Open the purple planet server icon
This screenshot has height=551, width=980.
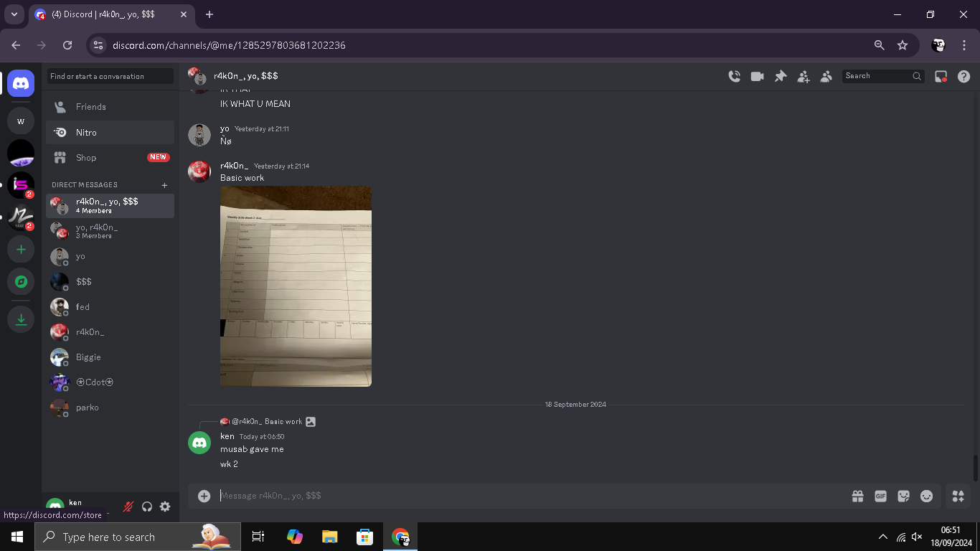pos(21,153)
